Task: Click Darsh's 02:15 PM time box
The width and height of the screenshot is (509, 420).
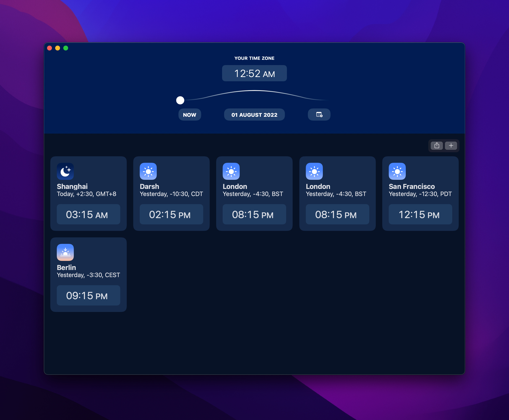Action: [x=171, y=214]
